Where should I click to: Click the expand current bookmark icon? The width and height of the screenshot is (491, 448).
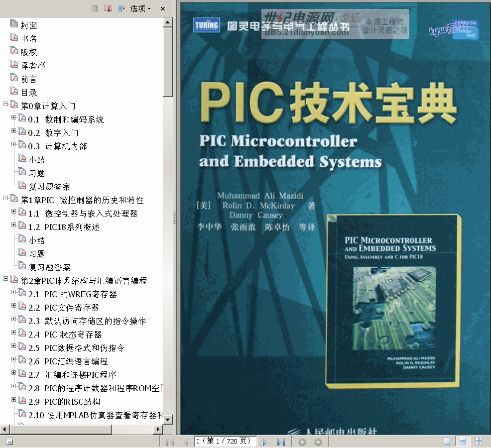pyautogui.click(x=122, y=8)
